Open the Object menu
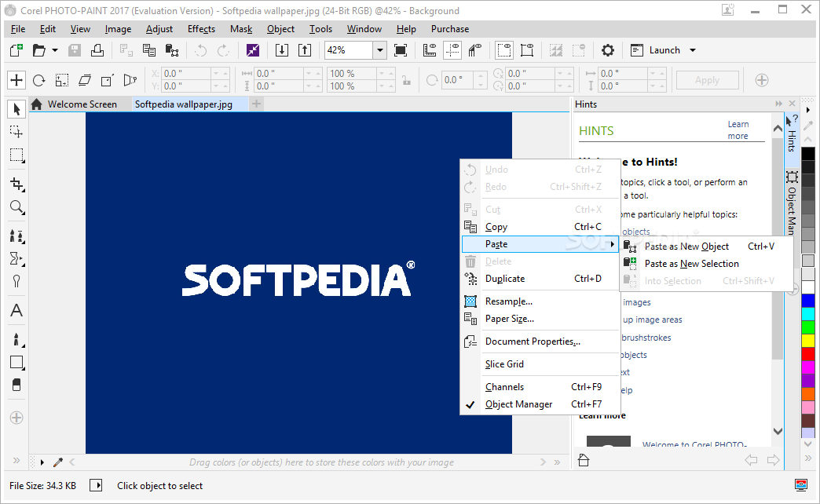Screen dimensions: 820x504 pyautogui.click(x=281, y=29)
